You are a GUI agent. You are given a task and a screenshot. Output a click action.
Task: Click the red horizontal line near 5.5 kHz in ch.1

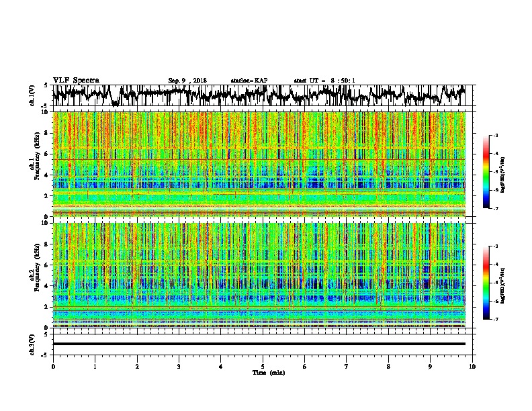coord(259,159)
